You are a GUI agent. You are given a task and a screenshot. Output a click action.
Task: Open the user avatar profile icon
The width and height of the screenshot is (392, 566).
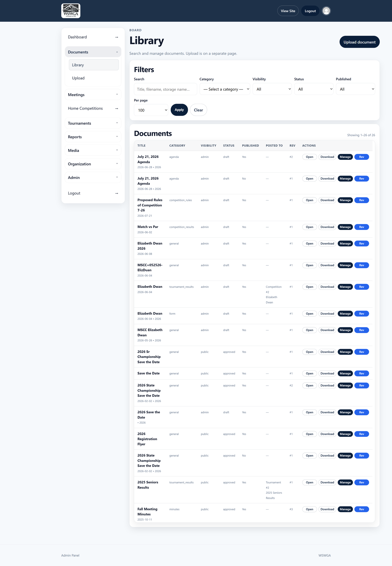point(326,11)
